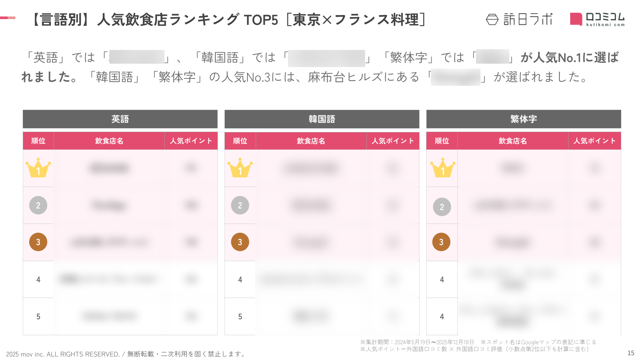
Task: Click bronze rank 3 badge in 繁体字 table
Action: click(x=441, y=242)
